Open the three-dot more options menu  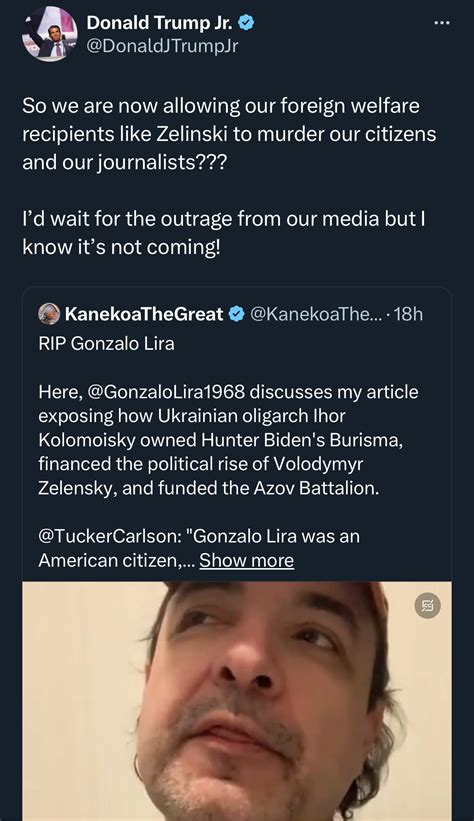coord(442,23)
